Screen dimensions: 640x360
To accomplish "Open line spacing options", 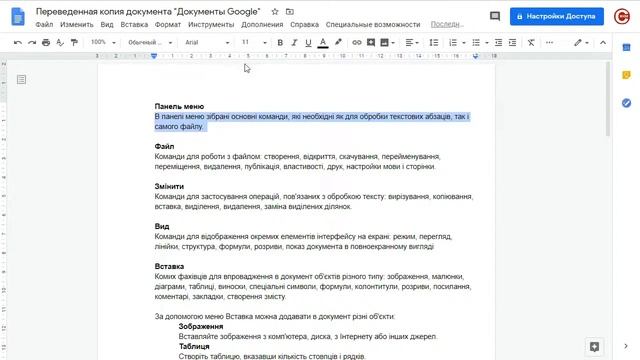I will click(434, 42).
